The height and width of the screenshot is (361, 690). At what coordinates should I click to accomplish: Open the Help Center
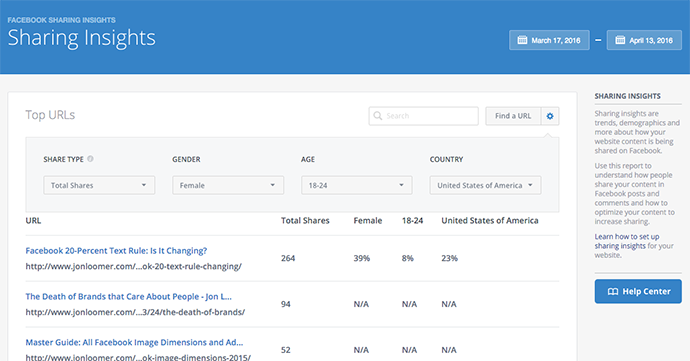pyautogui.click(x=638, y=291)
